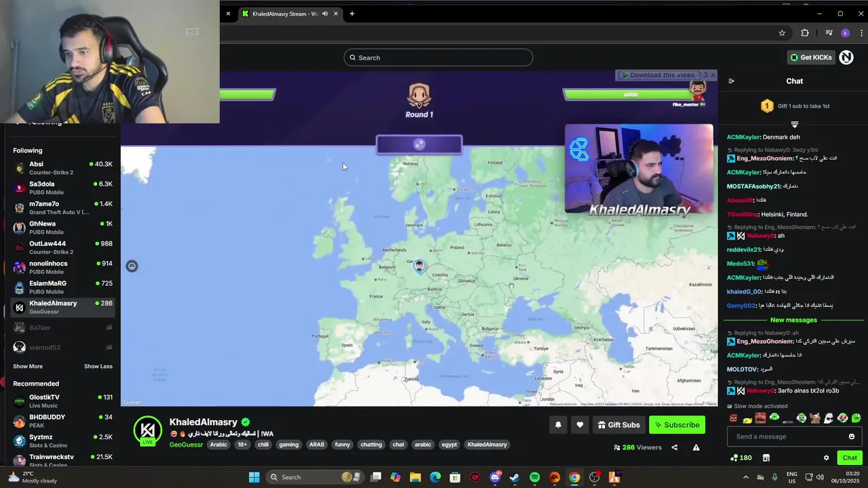The width and height of the screenshot is (868, 488).
Task: Open Syztmz recommended channel
Action: click(62, 441)
